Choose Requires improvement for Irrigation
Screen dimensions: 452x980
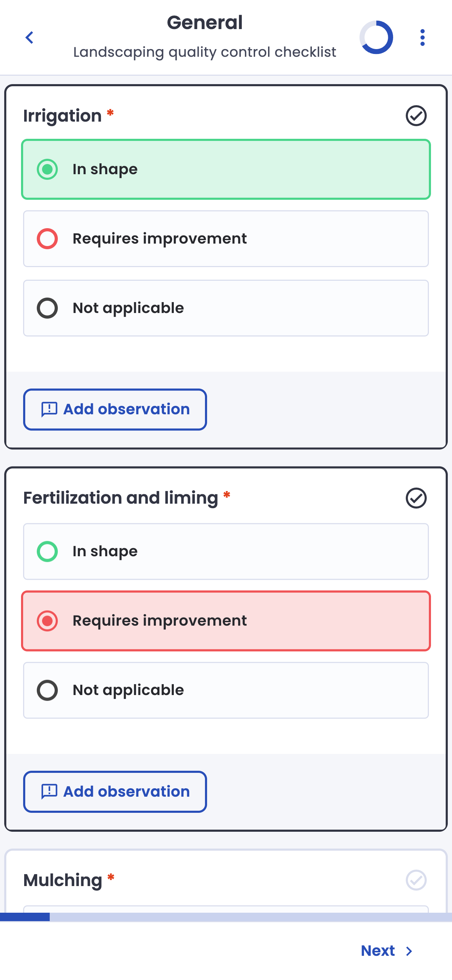[x=226, y=239]
